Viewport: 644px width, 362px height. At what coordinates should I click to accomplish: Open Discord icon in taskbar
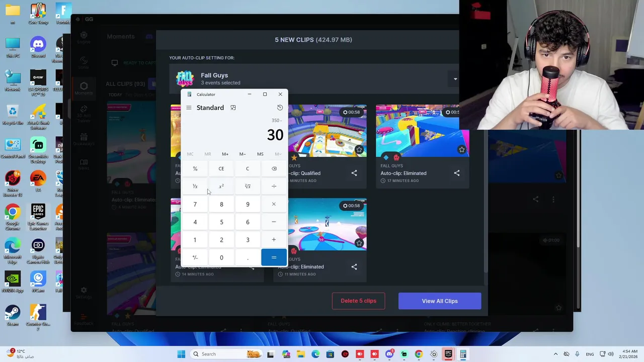(x=389, y=354)
